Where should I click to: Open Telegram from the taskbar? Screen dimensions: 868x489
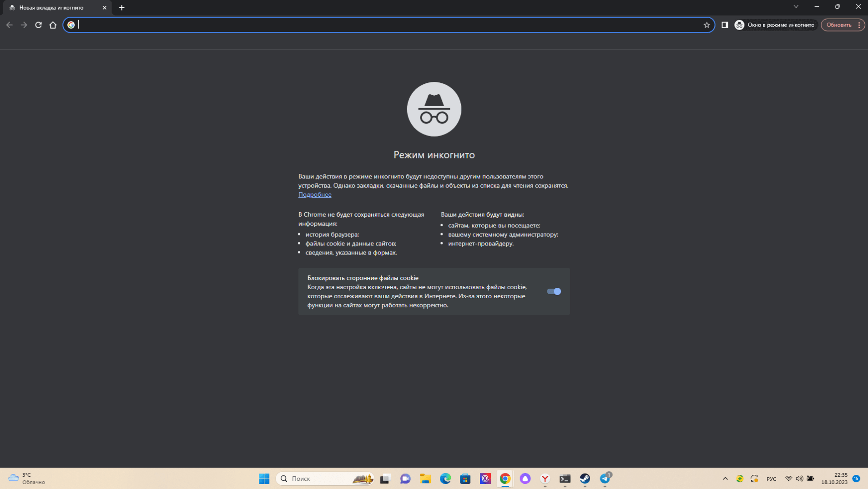click(605, 479)
